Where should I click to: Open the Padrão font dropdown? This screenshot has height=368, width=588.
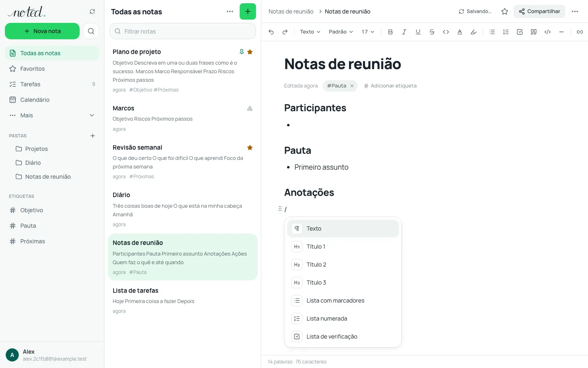(341, 32)
